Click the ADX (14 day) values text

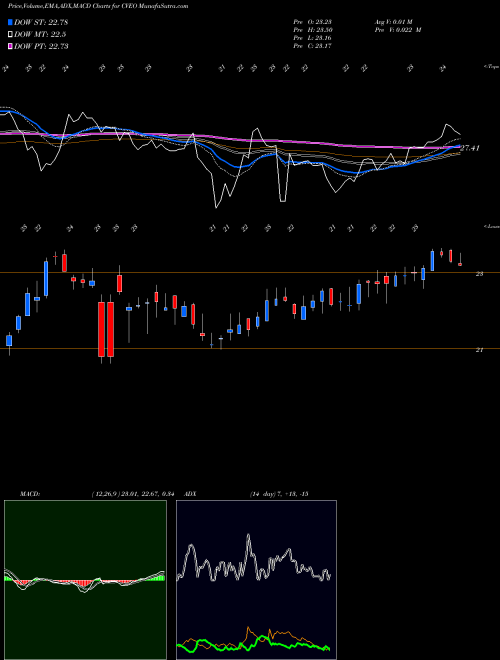click(279, 493)
